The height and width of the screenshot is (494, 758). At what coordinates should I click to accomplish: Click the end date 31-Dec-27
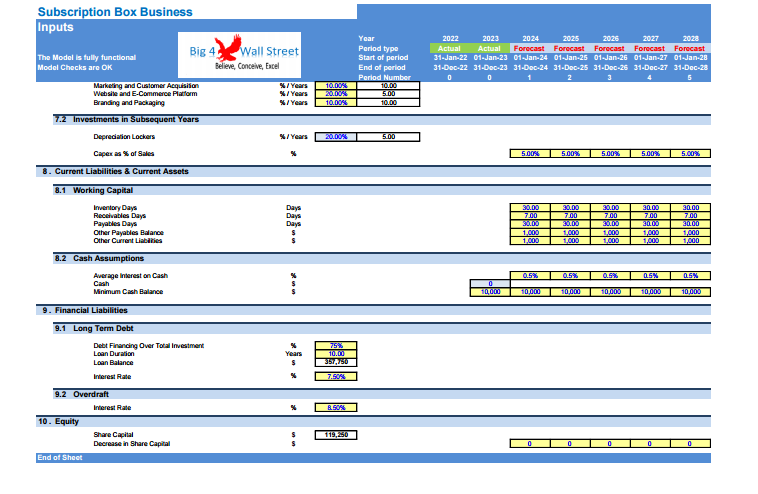[x=650, y=68]
